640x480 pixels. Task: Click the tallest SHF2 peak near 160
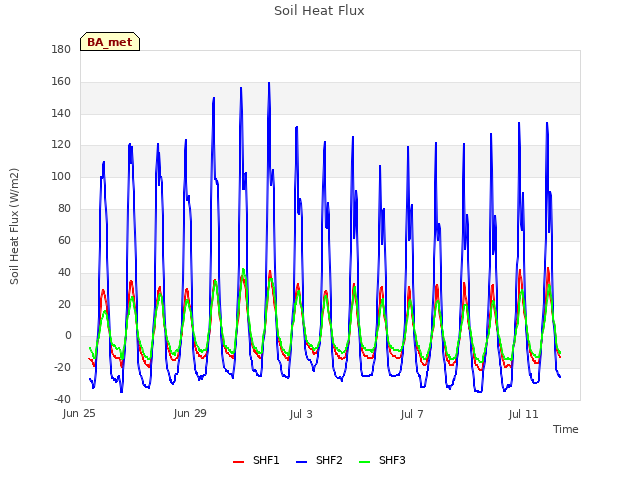point(269,83)
